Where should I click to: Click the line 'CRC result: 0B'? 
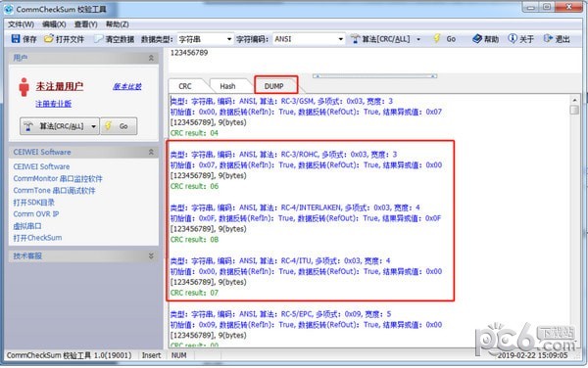[194, 239]
